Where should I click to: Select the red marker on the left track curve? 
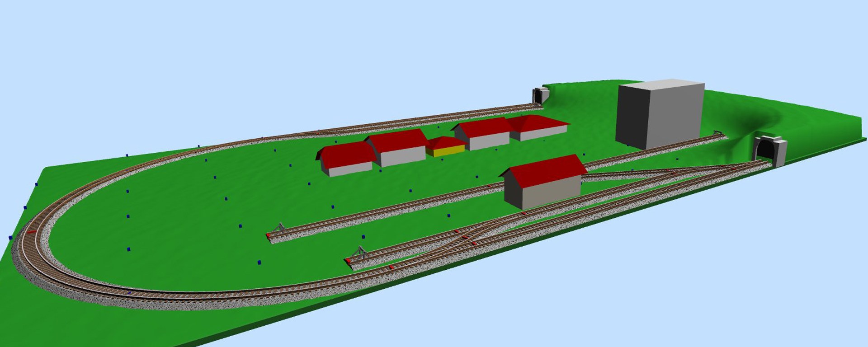[31, 231]
